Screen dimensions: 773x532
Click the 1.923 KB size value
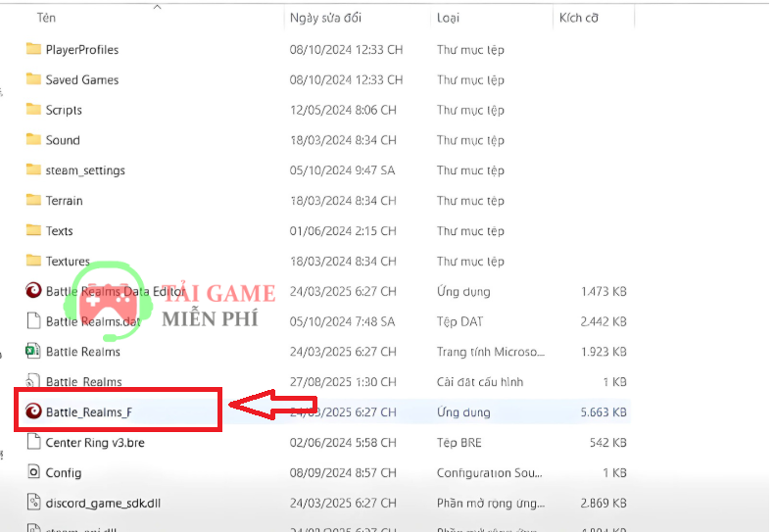point(604,352)
